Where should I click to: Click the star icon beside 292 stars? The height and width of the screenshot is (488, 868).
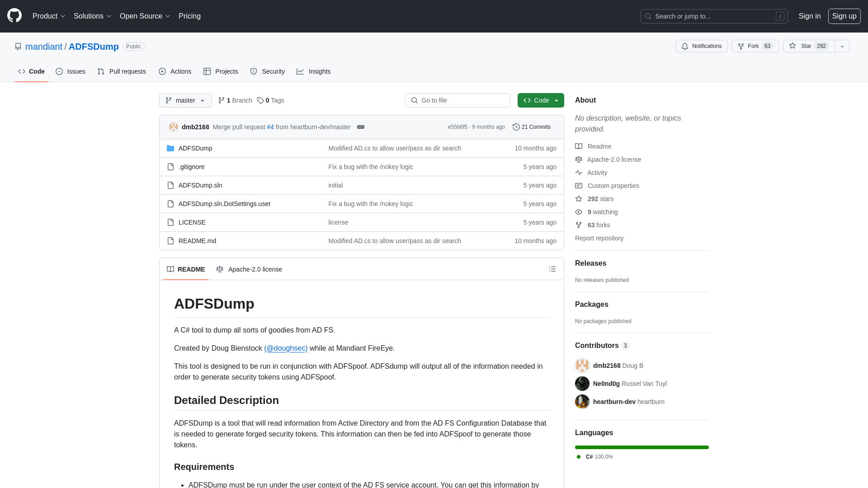tap(579, 199)
